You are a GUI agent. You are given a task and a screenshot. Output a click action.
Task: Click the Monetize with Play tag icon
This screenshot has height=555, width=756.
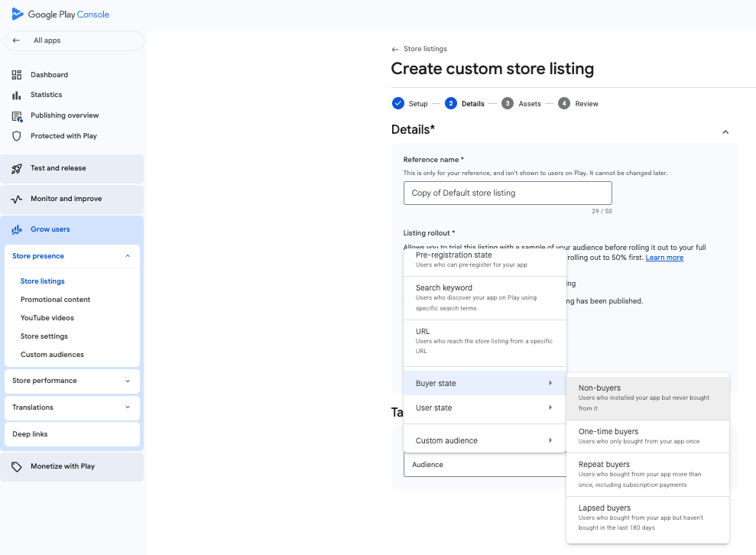(x=17, y=467)
